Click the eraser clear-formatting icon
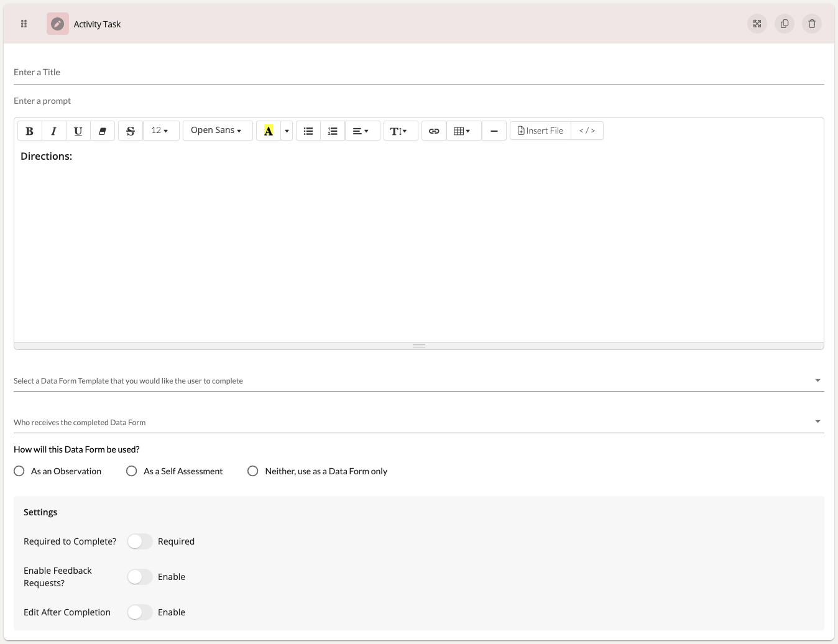Screen dimensions: 838x644 (103, 131)
